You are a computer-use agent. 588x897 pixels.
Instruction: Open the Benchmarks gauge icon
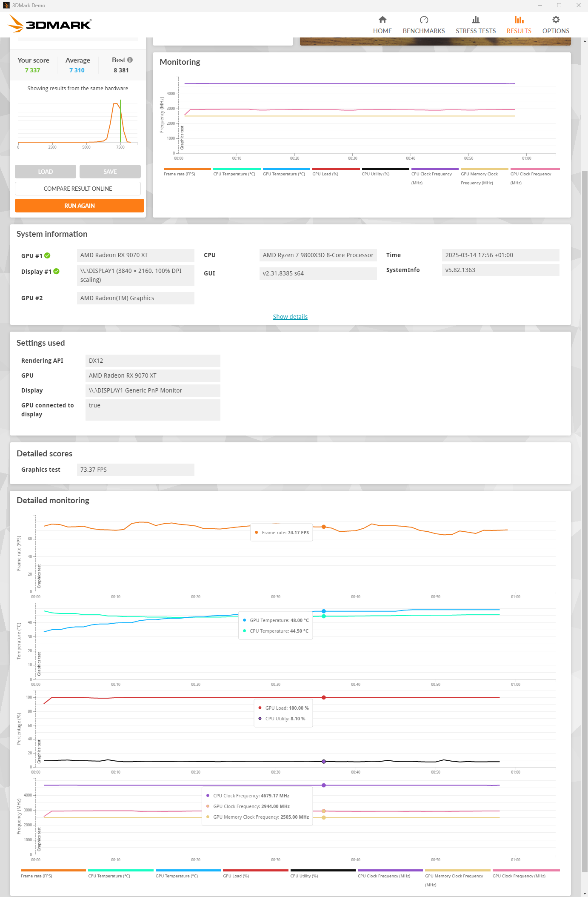click(424, 20)
